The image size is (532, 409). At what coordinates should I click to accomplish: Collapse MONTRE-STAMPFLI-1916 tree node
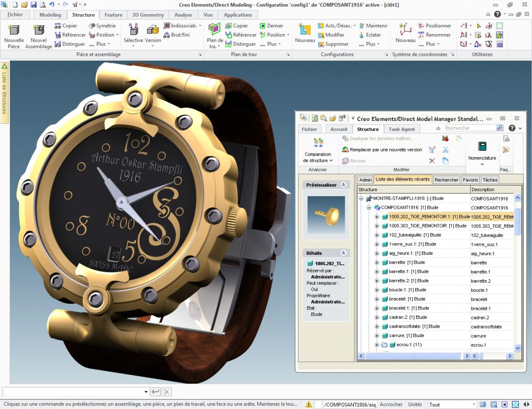(x=361, y=198)
